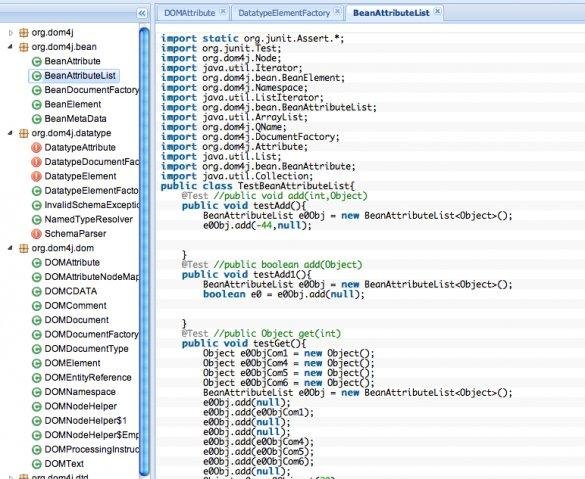Select the BeanAttributeList tab
This screenshot has width=585, height=479.
(x=391, y=13)
